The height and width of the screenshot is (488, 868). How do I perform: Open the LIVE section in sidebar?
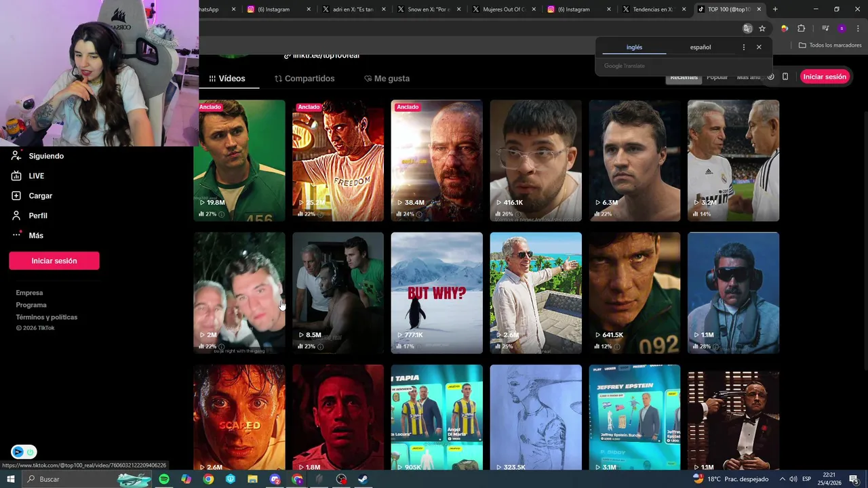coord(28,176)
